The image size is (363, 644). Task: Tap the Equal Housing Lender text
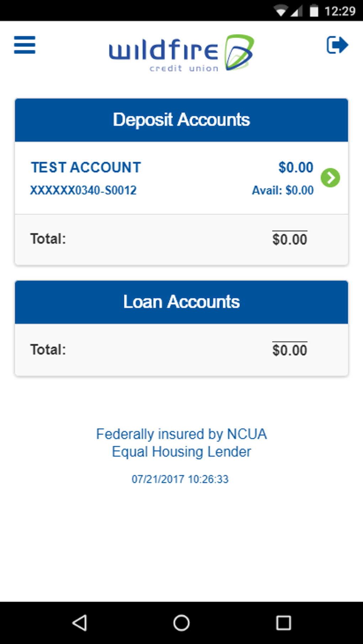181,452
